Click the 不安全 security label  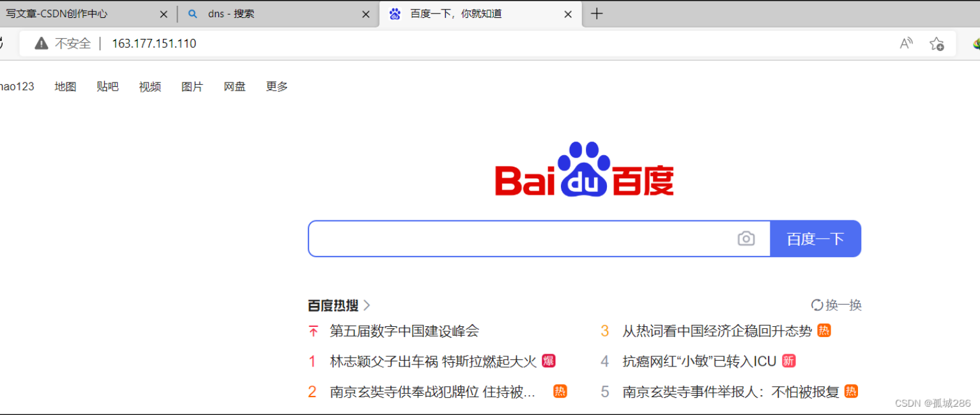(x=73, y=43)
